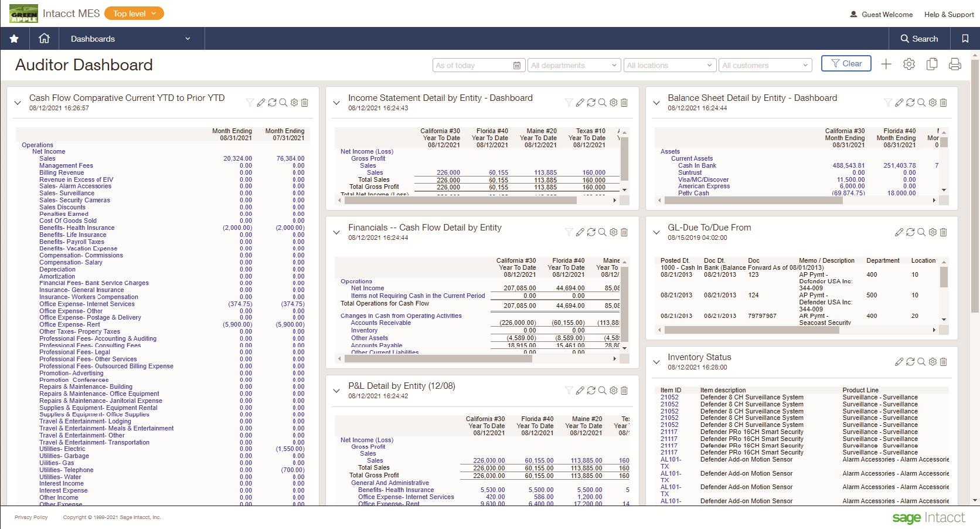Filter the P&L Detail by Entity component
The image size is (980, 529).
(569, 391)
